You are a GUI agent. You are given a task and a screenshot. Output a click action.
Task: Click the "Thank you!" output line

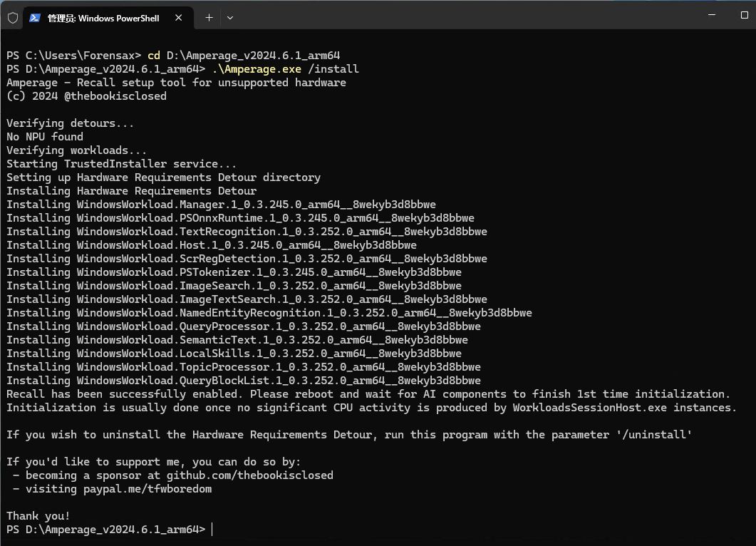(38, 516)
